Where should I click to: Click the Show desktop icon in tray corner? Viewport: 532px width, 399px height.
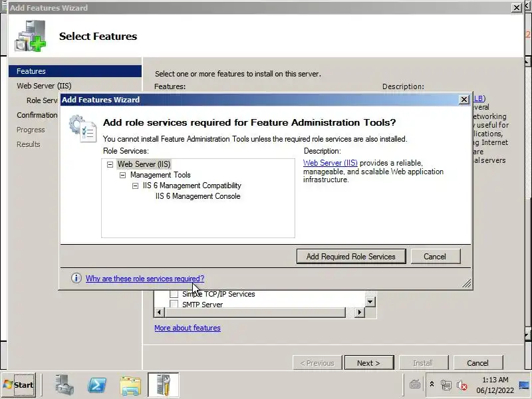coord(523,385)
